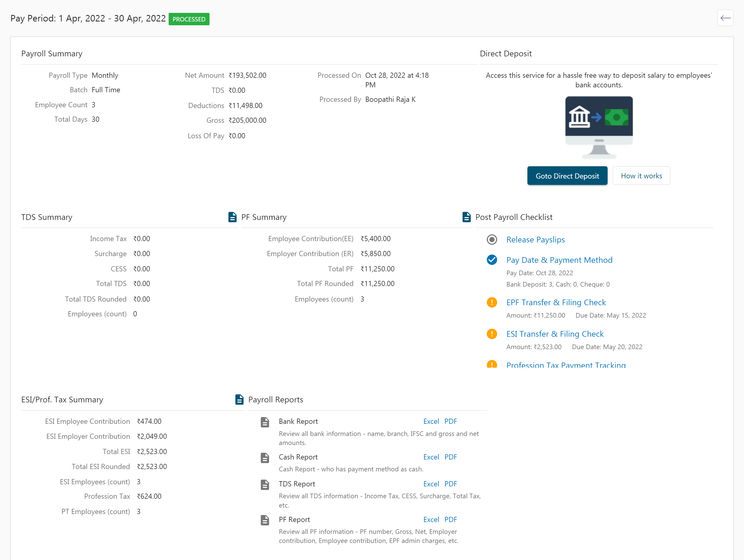Image resolution: width=744 pixels, height=560 pixels.
Task: Click Processed By name Boopathi Raja K
Action: point(390,99)
